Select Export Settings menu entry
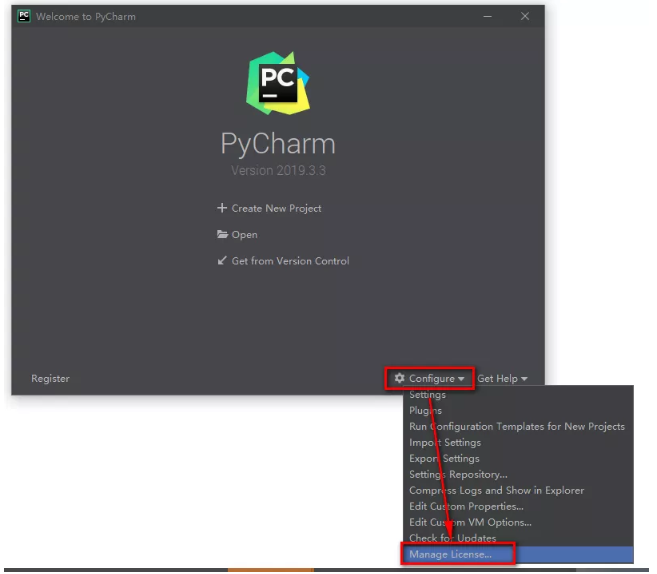Screen dimensions: 657x574 pyautogui.click(x=518, y=458)
